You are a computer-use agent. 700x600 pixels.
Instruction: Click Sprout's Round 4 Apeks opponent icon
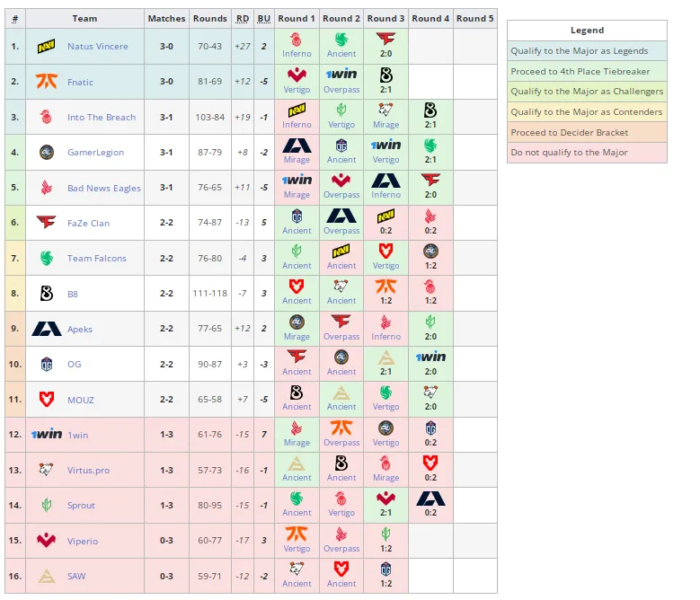coord(430,499)
